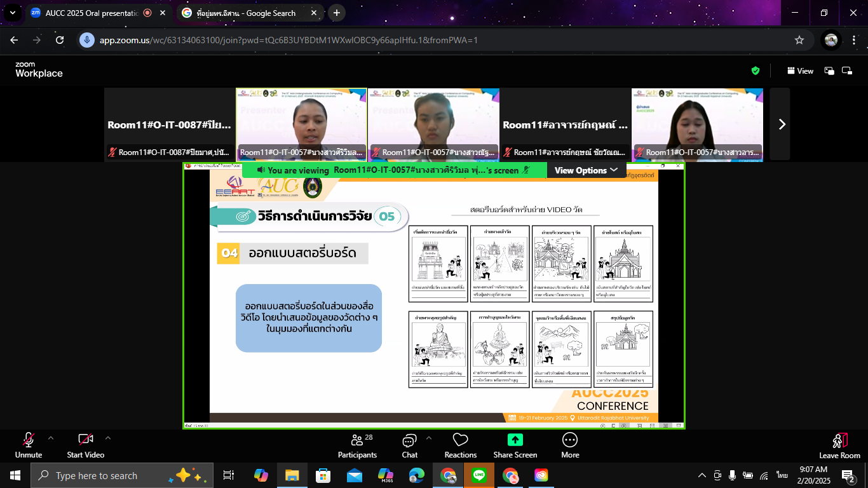Bookmark this page with the star

[799, 40]
